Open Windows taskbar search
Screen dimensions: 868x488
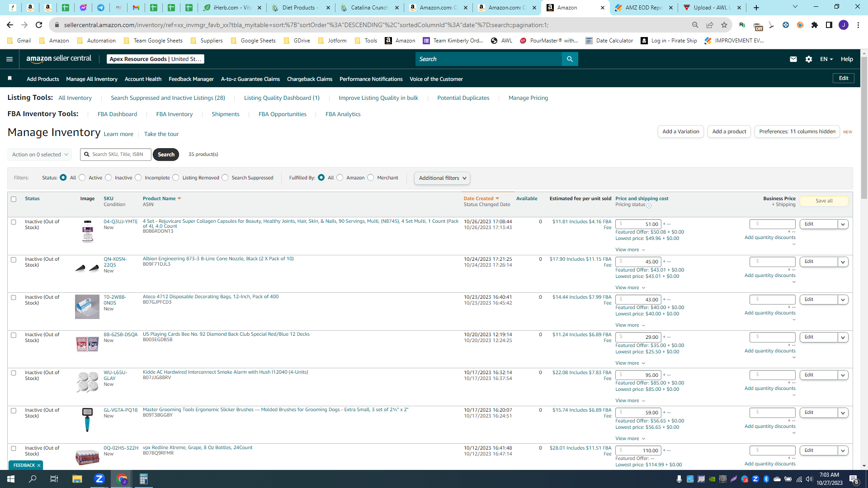coord(33,479)
